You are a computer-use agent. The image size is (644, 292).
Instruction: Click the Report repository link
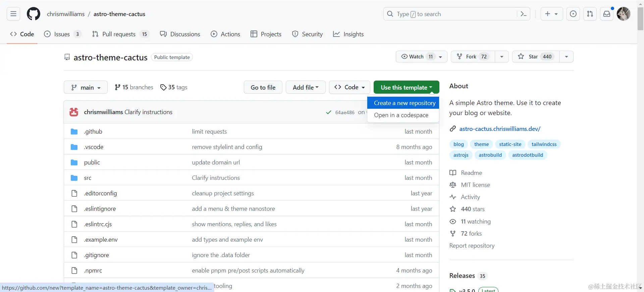click(x=472, y=246)
